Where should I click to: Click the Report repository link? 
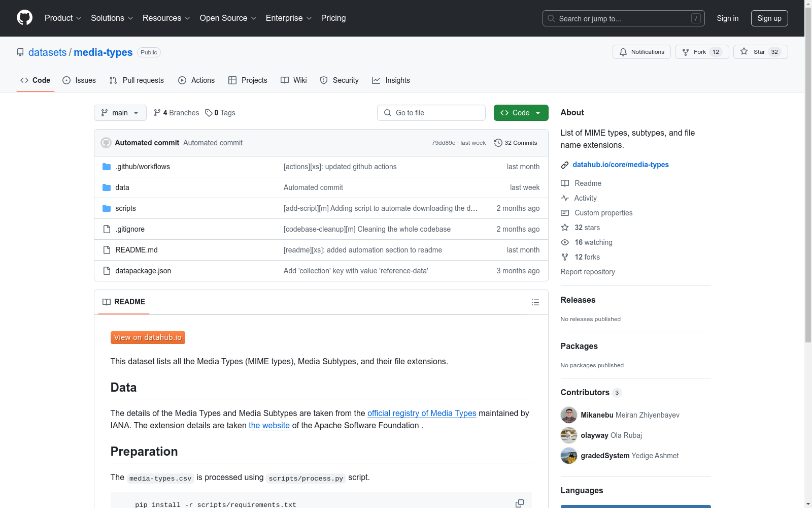coord(588,272)
